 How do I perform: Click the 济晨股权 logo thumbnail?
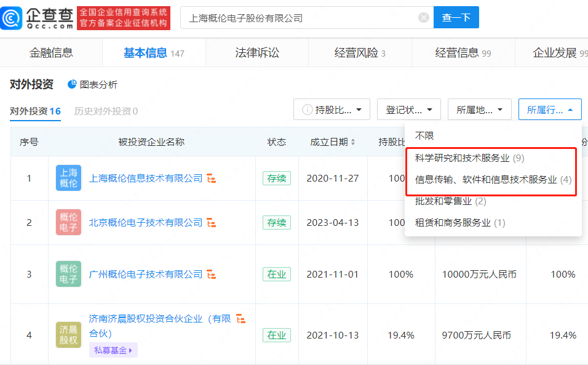click(x=69, y=335)
